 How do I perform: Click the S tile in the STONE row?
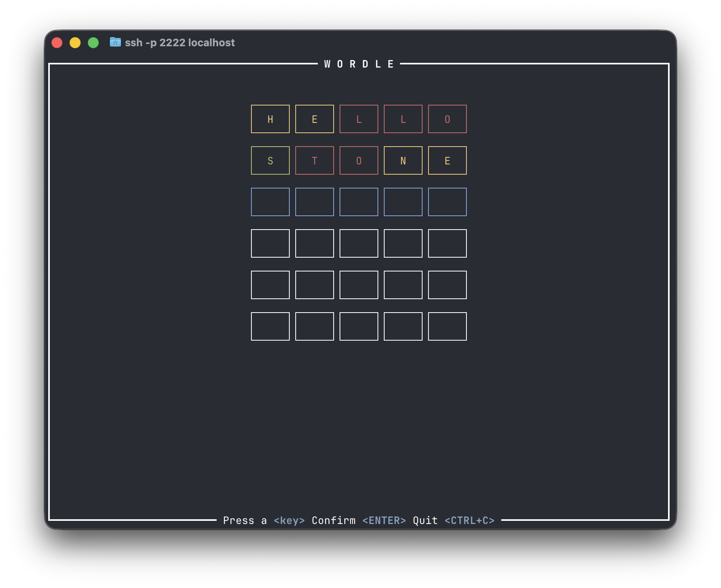tap(270, 160)
